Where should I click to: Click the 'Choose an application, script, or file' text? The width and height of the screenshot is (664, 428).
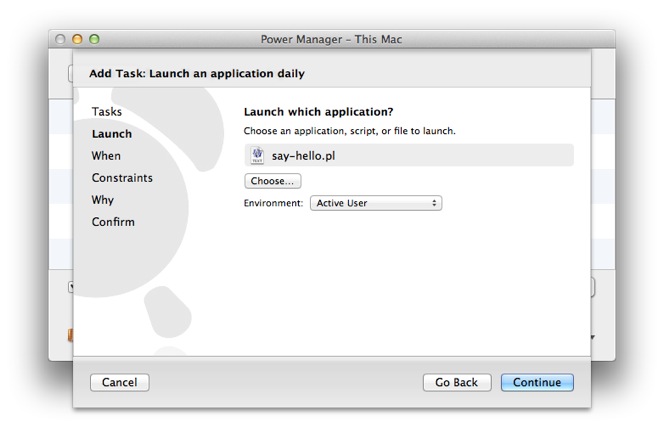349,131
